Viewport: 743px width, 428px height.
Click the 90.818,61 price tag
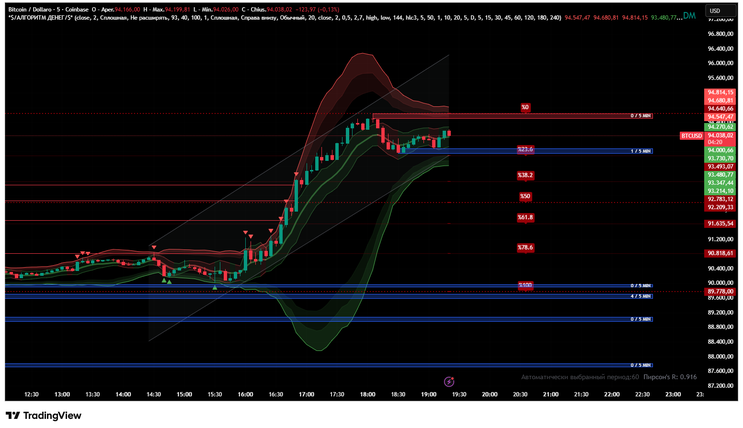pos(720,253)
